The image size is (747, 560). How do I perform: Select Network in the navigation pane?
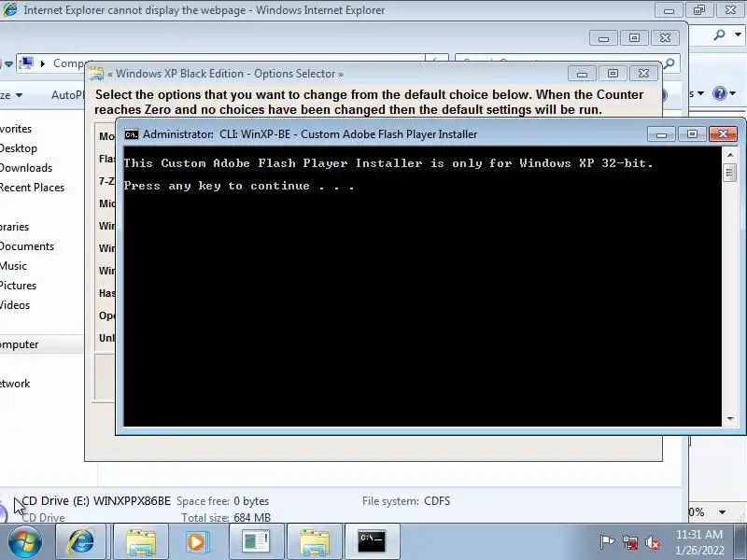click(15, 384)
